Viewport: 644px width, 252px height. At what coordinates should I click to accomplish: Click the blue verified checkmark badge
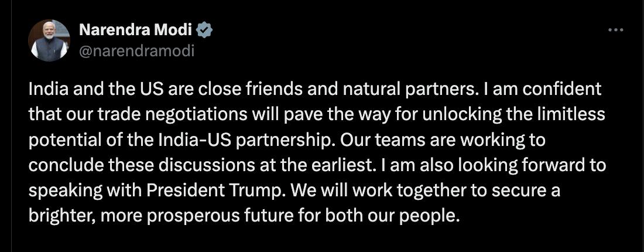point(205,29)
